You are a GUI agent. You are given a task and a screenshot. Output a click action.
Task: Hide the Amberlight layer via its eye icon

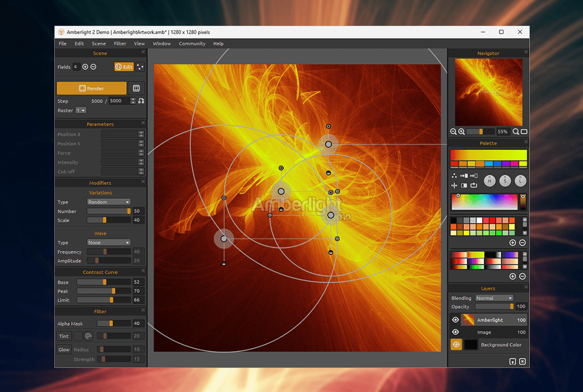(455, 320)
